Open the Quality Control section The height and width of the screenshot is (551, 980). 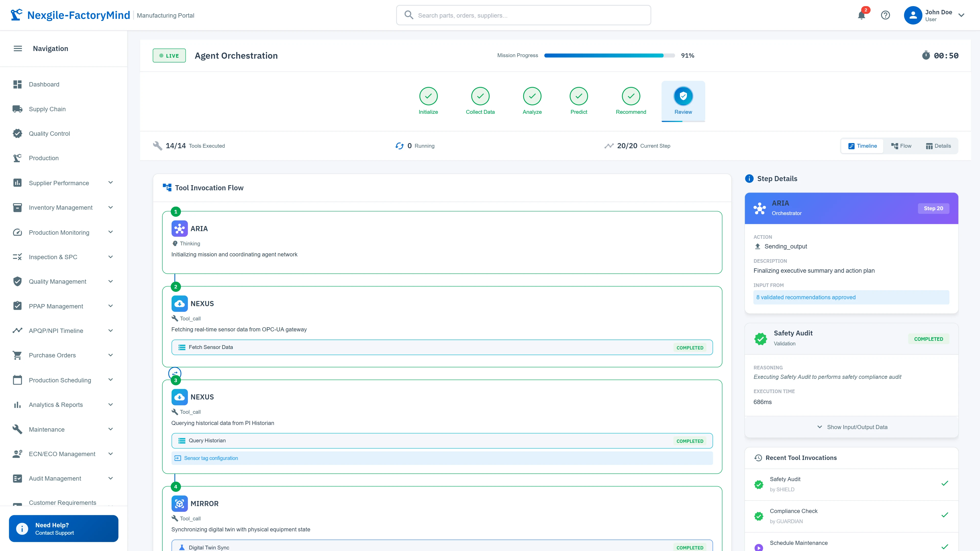49,133
